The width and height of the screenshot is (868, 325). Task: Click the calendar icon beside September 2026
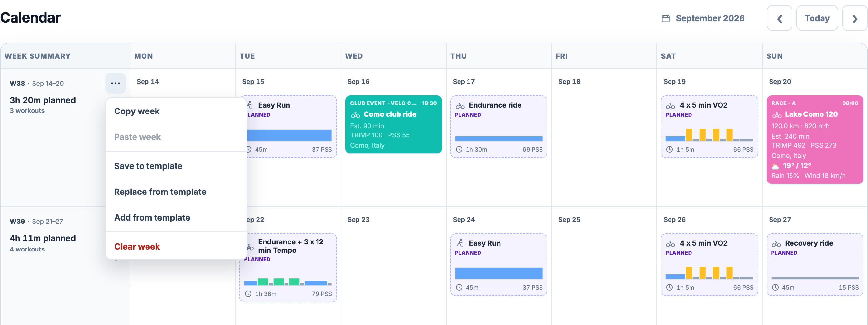click(x=665, y=18)
